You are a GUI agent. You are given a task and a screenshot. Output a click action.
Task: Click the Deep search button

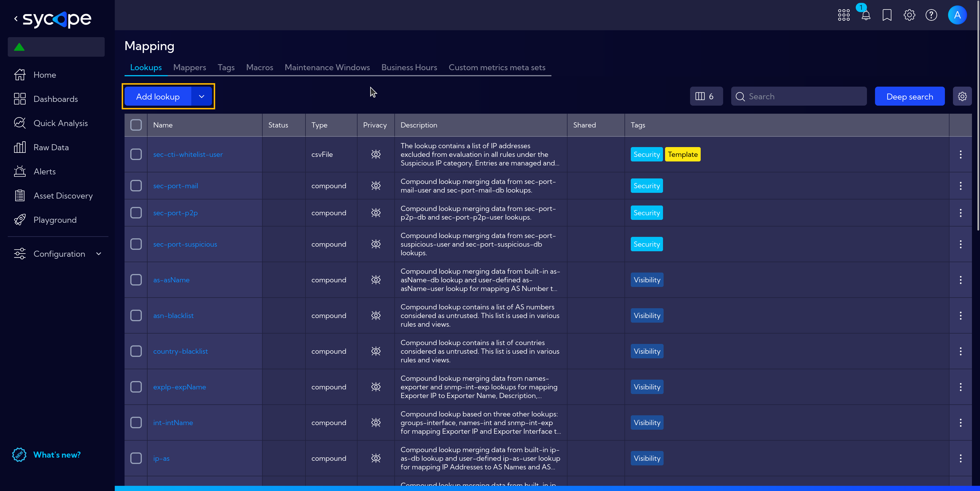pyautogui.click(x=910, y=96)
